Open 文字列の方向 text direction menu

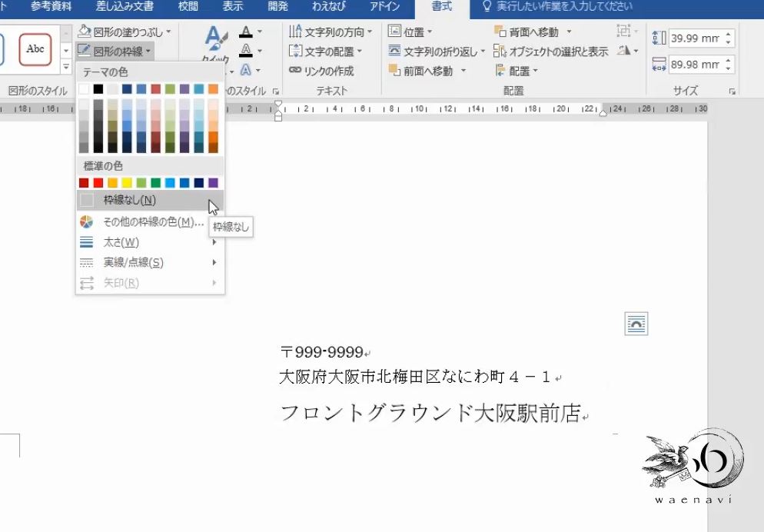(331, 32)
